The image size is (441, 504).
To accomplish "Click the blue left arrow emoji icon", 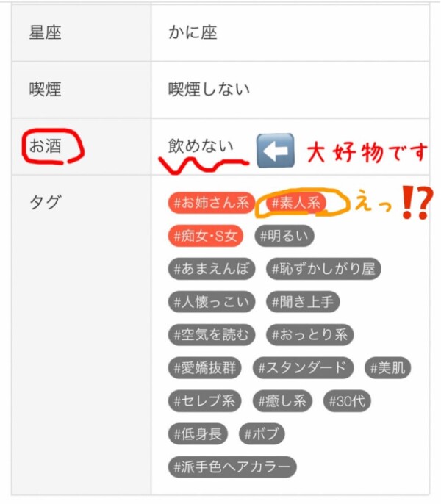I will point(276,151).
